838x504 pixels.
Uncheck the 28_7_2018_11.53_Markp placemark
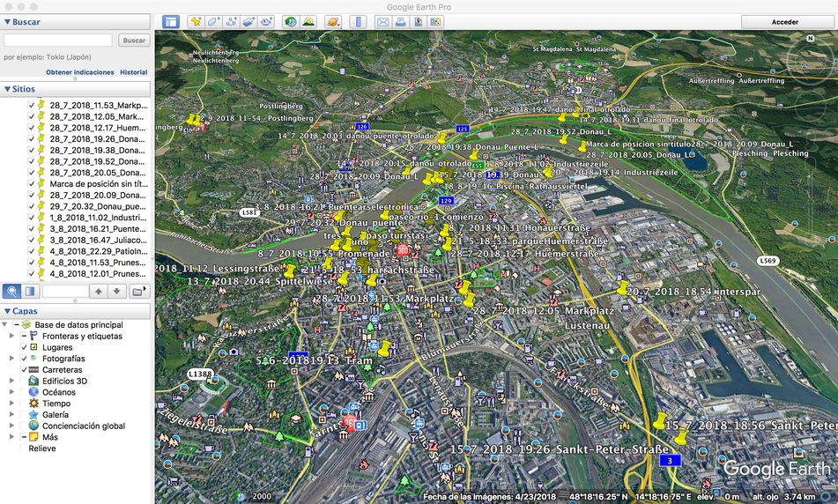pyautogui.click(x=32, y=105)
